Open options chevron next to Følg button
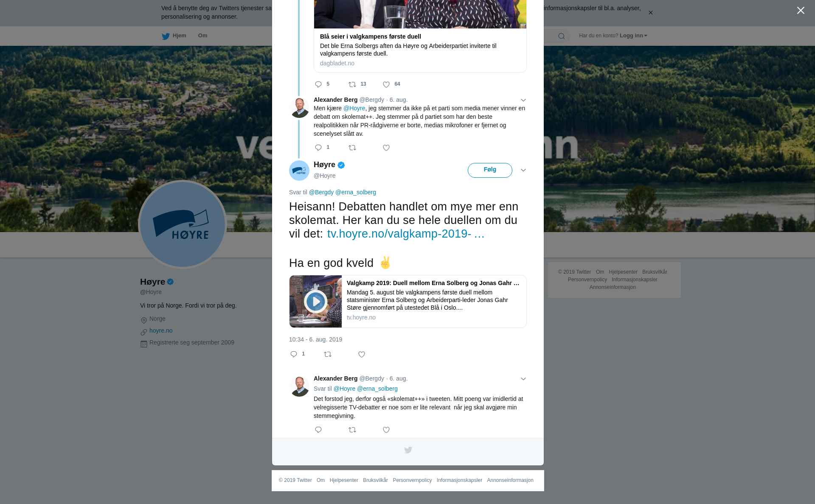 point(523,170)
